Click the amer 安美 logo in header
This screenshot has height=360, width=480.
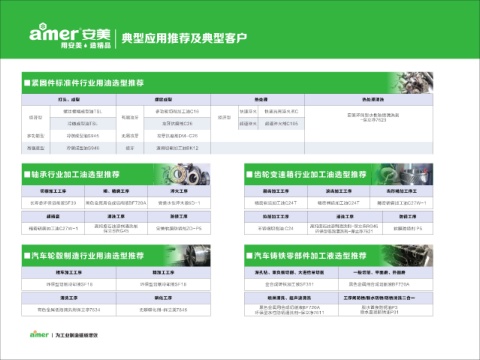pyautogui.click(x=70, y=36)
